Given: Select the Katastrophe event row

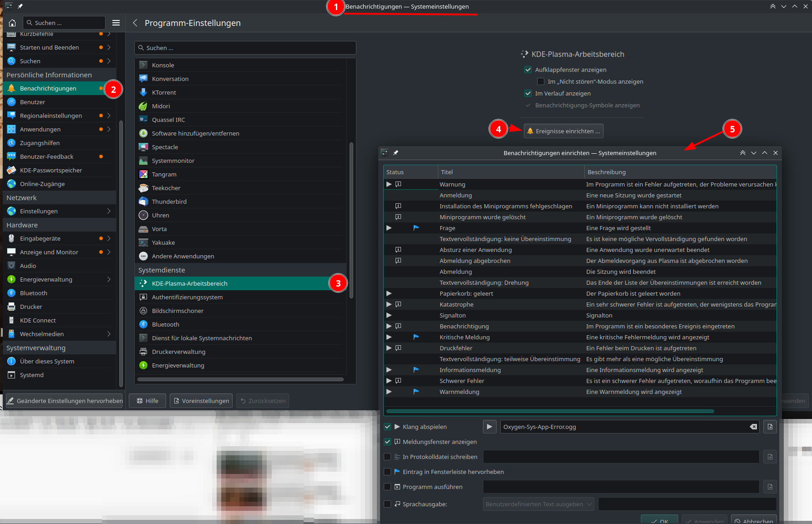Looking at the screenshot, I should [580, 304].
